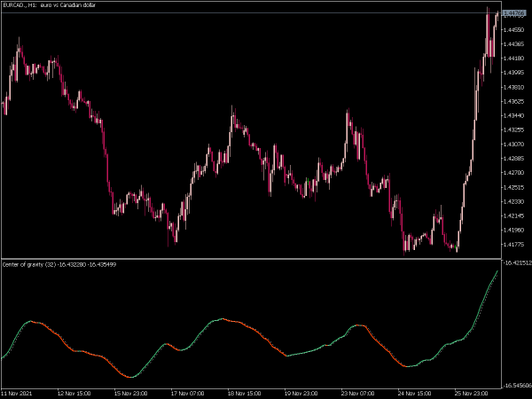Click the Center of gravity (32) indicator label
Image resolution: width=532 pixels, height=399 pixels.
(59, 264)
